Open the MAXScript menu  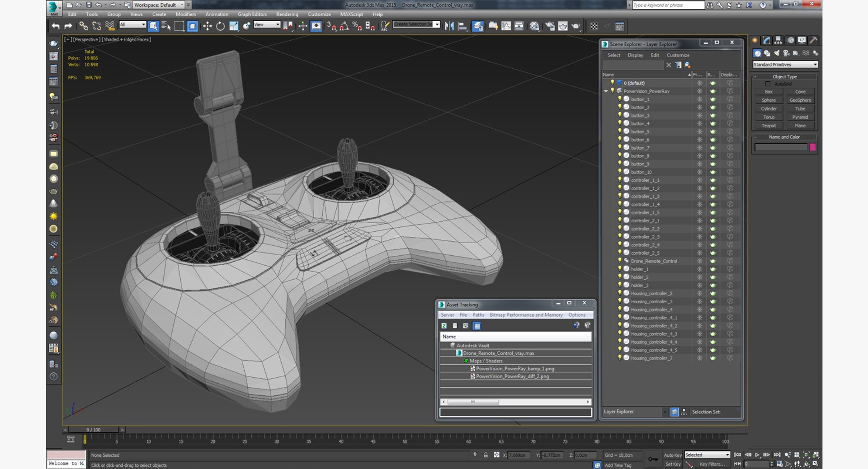pyautogui.click(x=351, y=14)
